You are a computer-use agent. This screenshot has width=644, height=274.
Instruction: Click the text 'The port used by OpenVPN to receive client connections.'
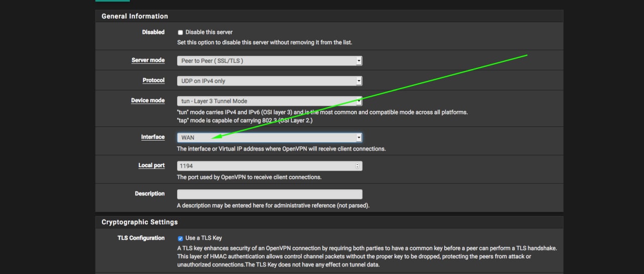(x=249, y=177)
